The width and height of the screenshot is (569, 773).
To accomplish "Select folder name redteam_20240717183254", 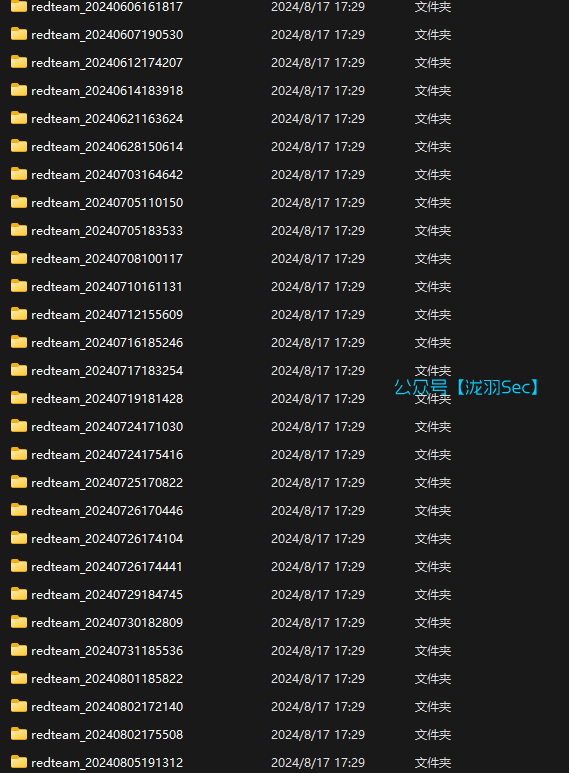I will click(107, 371).
